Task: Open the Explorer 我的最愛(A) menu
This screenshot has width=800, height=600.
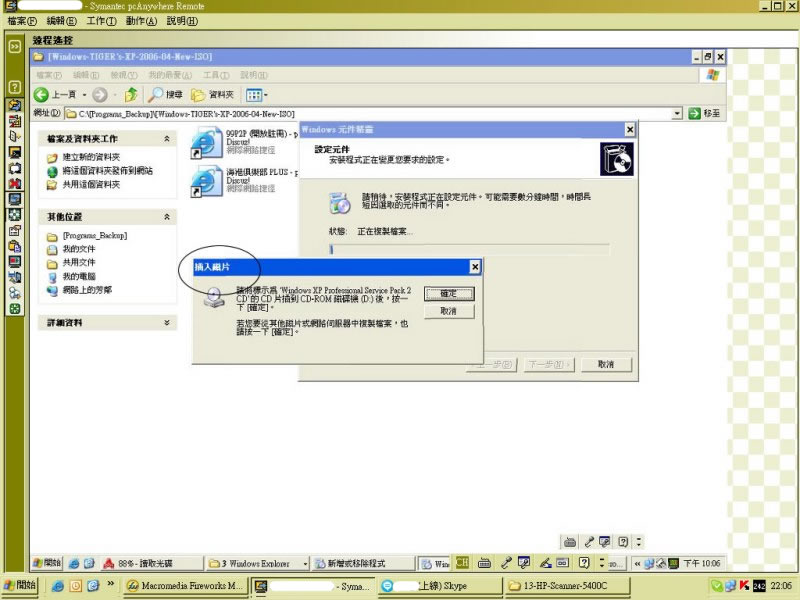Action: pos(170,75)
